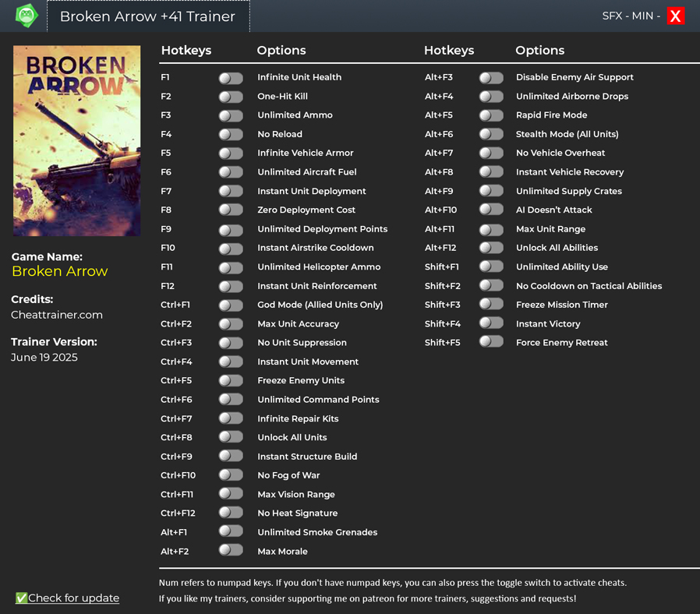Screen dimensions: 700x614
Task: Activate Instant Unit Deployment switch
Action: (231, 191)
